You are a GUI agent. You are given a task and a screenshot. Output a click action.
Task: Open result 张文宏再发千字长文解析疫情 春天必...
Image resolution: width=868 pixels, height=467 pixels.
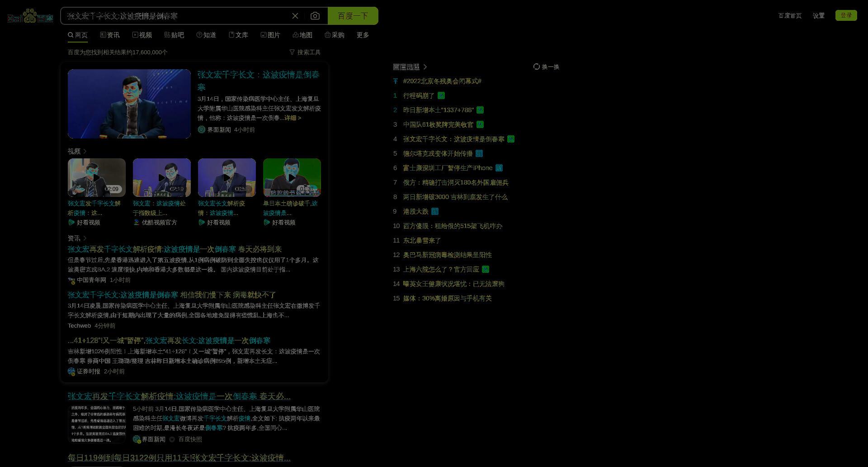179,396
